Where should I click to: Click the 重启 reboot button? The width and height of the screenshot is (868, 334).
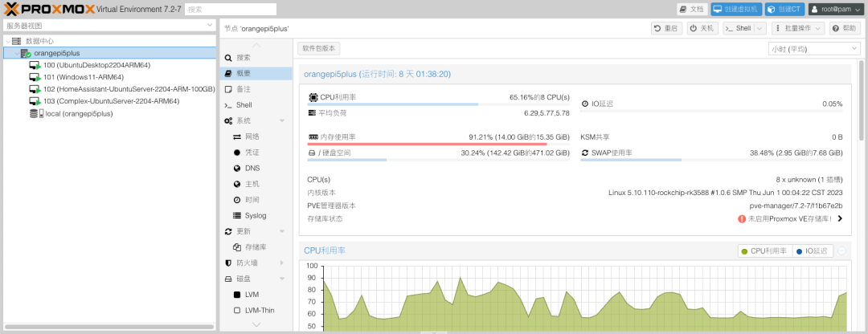coord(666,29)
